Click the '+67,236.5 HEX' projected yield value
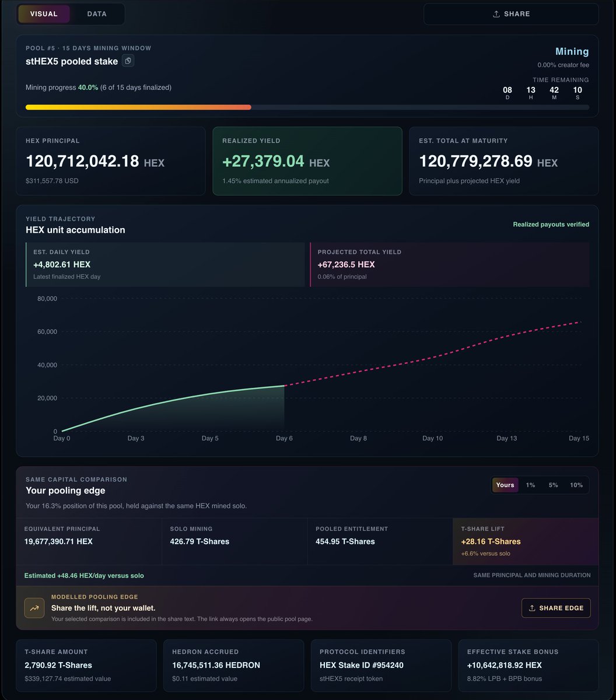The image size is (616, 700). coord(346,264)
